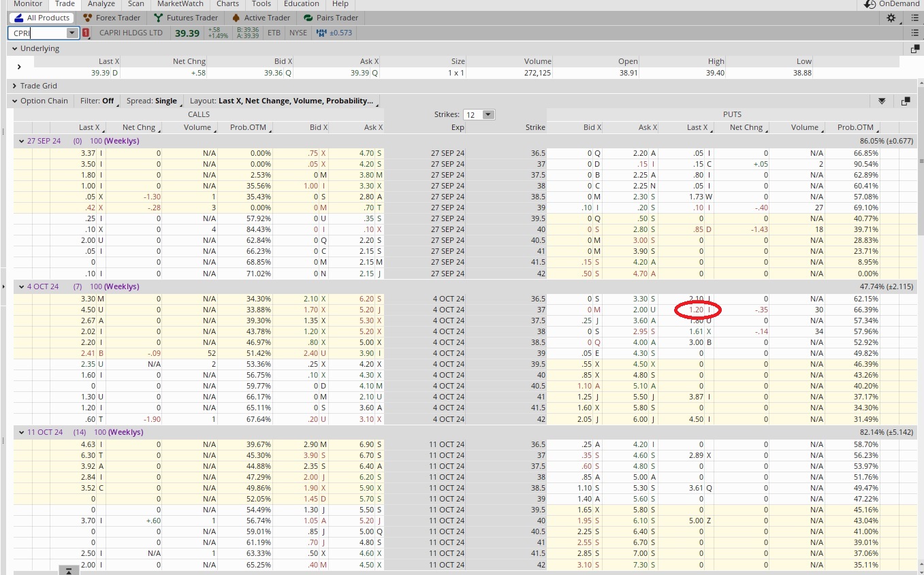This screenshot has width=924, height=575.
Task: Click the red symbol link number icon
Action: [x=86, y=33]
